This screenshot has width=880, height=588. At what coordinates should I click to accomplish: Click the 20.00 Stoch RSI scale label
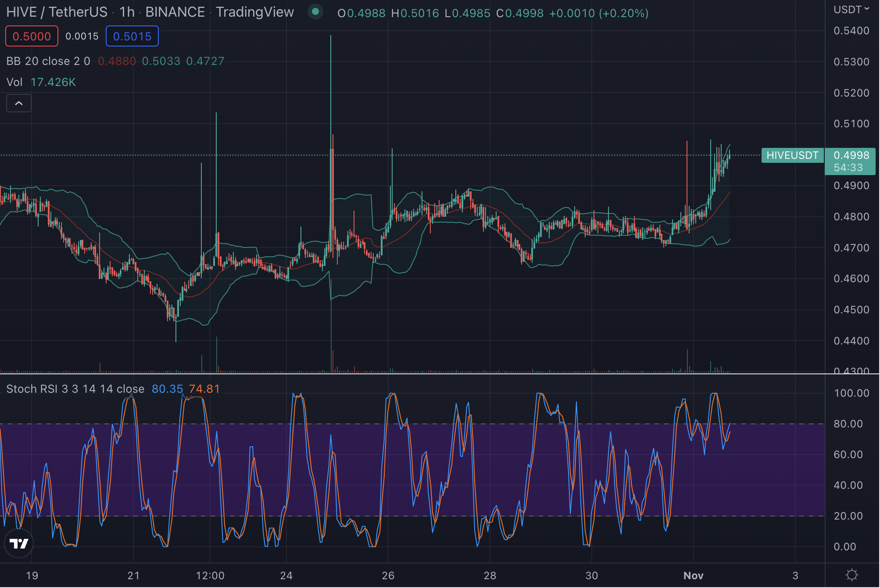(848, 516)
